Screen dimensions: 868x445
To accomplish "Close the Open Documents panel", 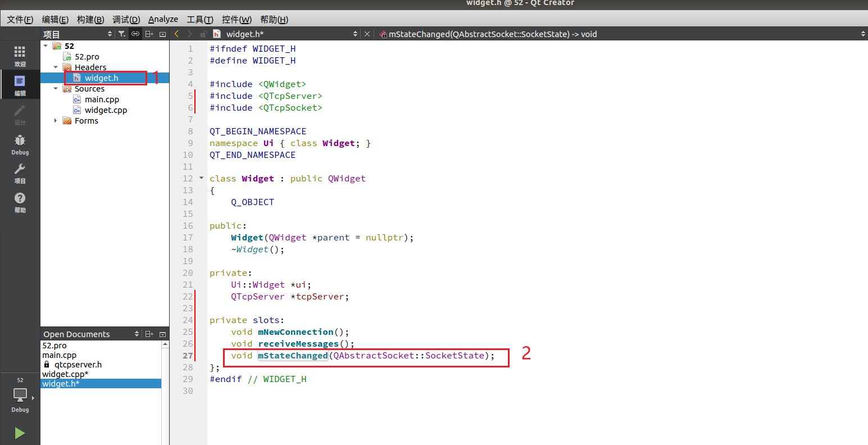I will tap(162, 334).
